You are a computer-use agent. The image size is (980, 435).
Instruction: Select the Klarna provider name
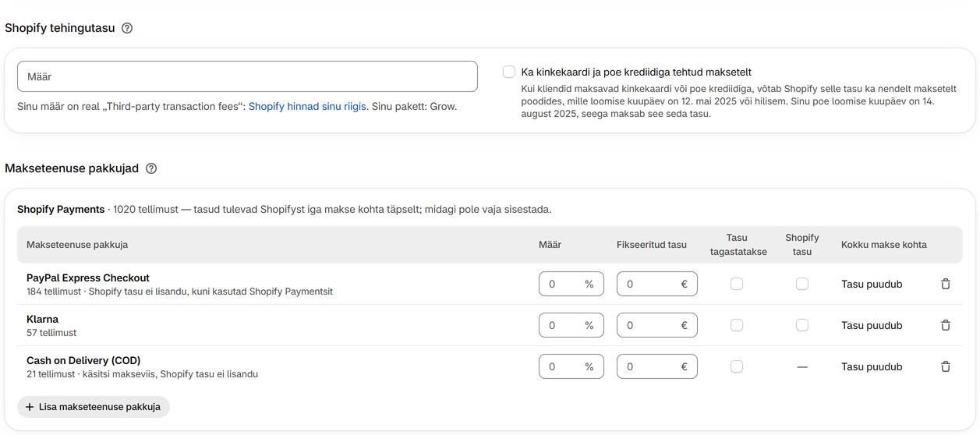coord(42,319)
